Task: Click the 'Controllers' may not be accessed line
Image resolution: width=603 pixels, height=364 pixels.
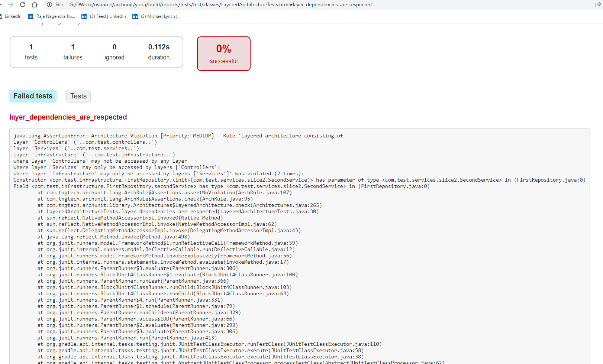Action: [100, 161]
